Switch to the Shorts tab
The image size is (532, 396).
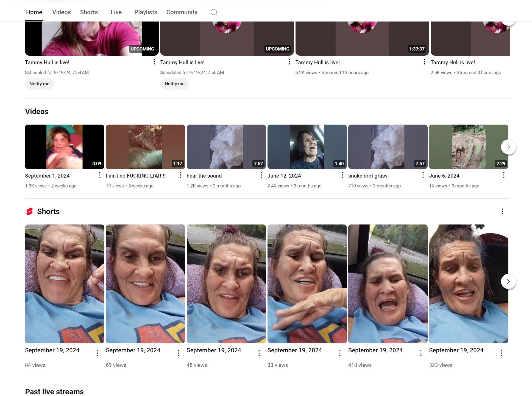pyautogui.click(x=89, y=12)
